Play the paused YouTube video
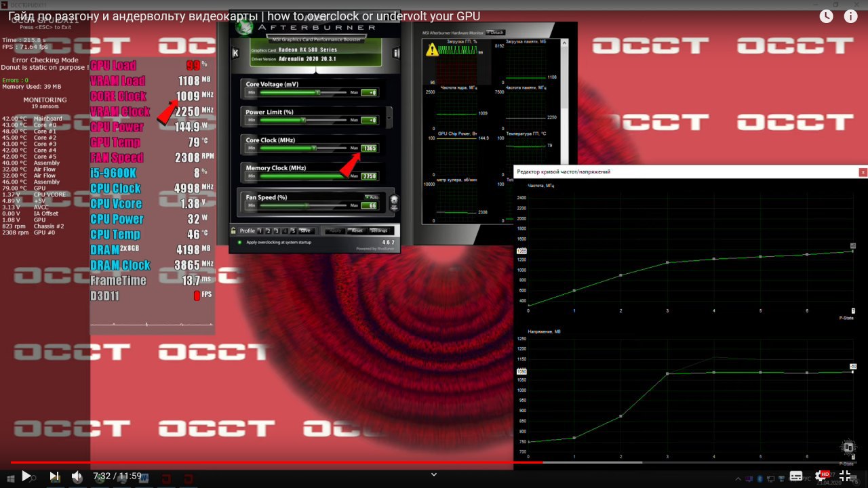The height and width of the screenshot is (488, 868). (x=26, y=476)
